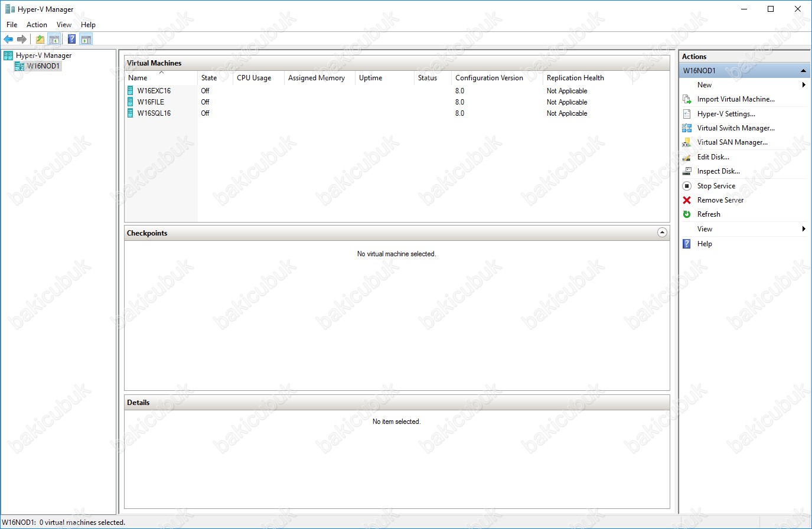Click the Edit Disk icon
The width and height of the screenshot is (812, 529).
click(x=687, y=157)
